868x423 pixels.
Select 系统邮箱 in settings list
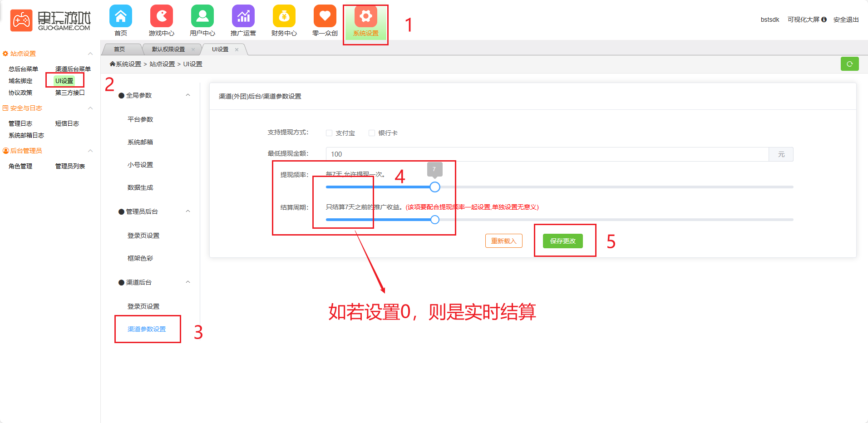point(140,142)
